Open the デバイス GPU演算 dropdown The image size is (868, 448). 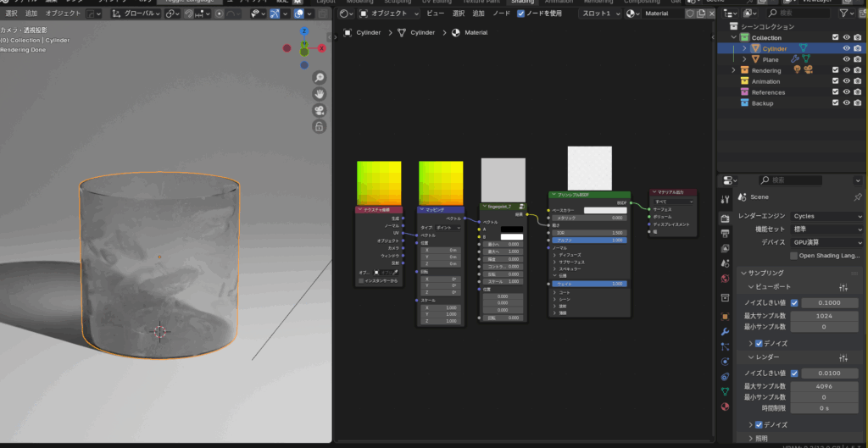tap(826, 242)
